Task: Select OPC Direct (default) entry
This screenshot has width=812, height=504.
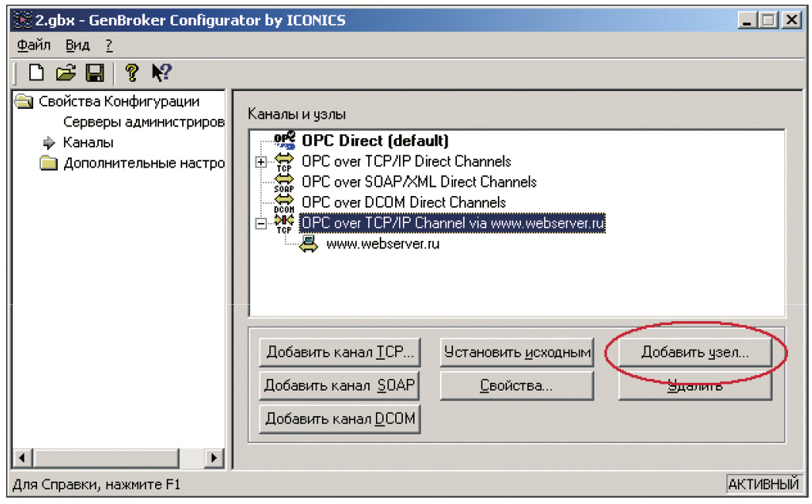Action: tap(375, 140)
